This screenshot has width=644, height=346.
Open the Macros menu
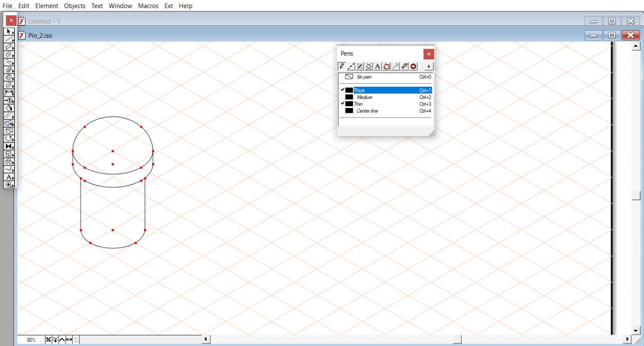(148, 6)
